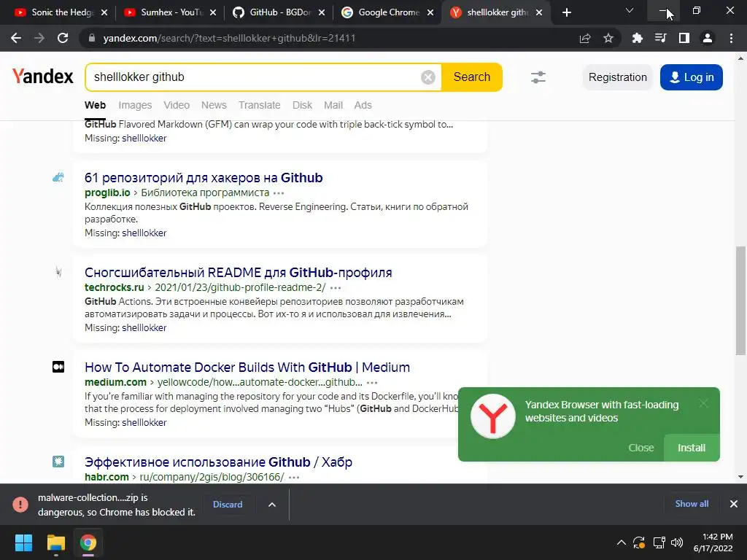Image resolution: width=747 pixels, height=560 pixels.
Task: Open Сногсшибательный README для GitHub-профиля result
Action: (239, 273)
